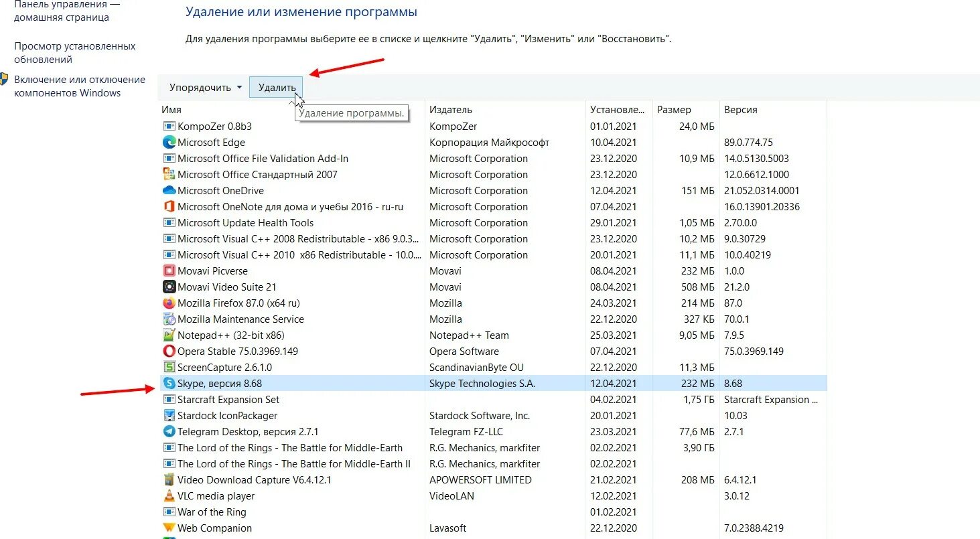Select Microsoft Office File Validation Add-In row
The image size is (980, 539).
point(493,158)
